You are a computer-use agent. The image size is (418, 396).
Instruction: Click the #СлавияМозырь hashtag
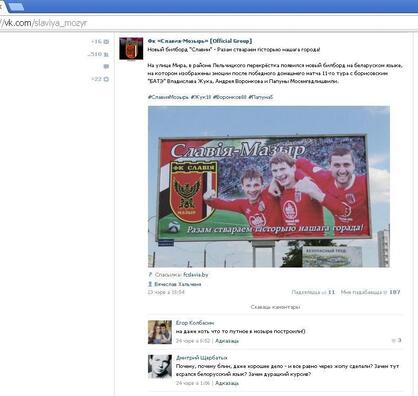tap(168, 97)
